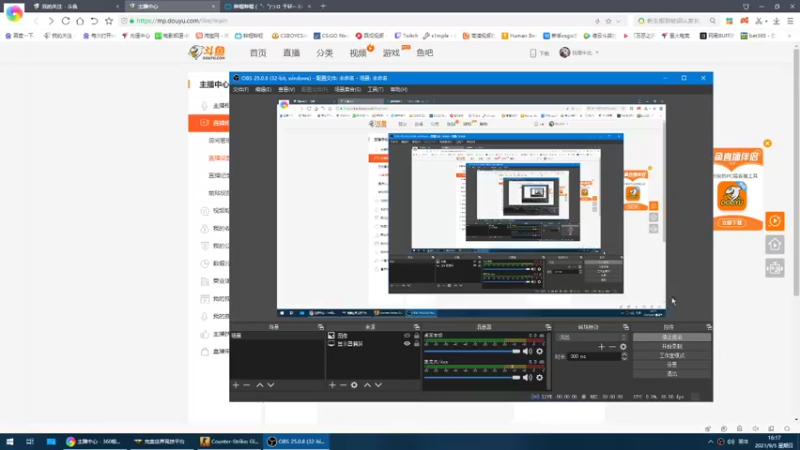Screen dimensions: 800x450
Task: Pop out the 来源 dock panel
Action: [x=416, y=327]
